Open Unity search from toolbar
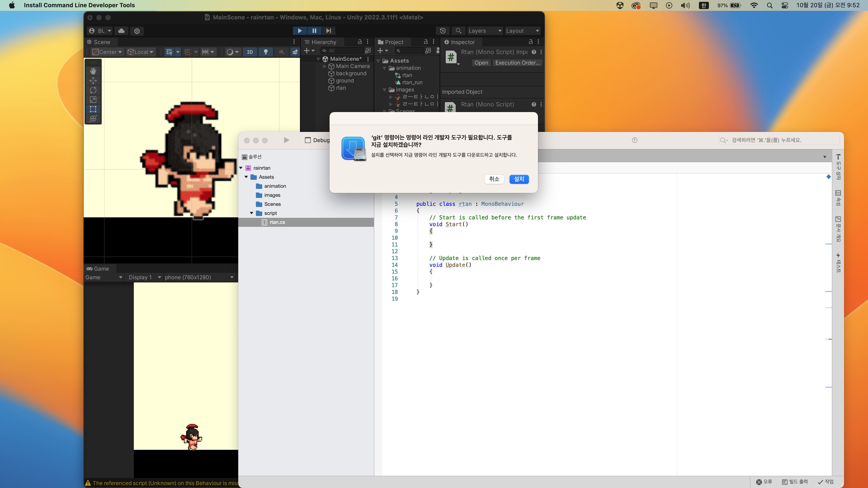The image size is (868, 488). [458, 31]
